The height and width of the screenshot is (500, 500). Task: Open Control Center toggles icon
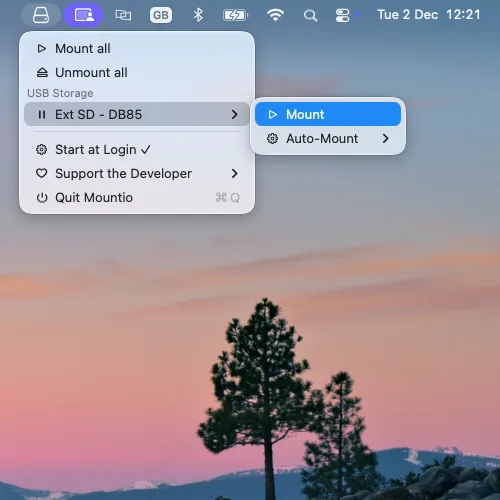pyautogui.click(x=342, y=15)
